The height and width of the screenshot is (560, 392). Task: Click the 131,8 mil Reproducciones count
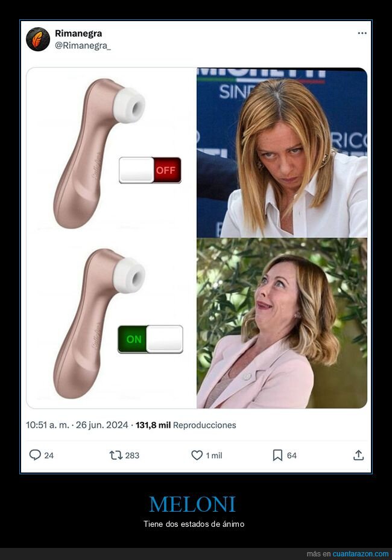click(x=186, y=425)
